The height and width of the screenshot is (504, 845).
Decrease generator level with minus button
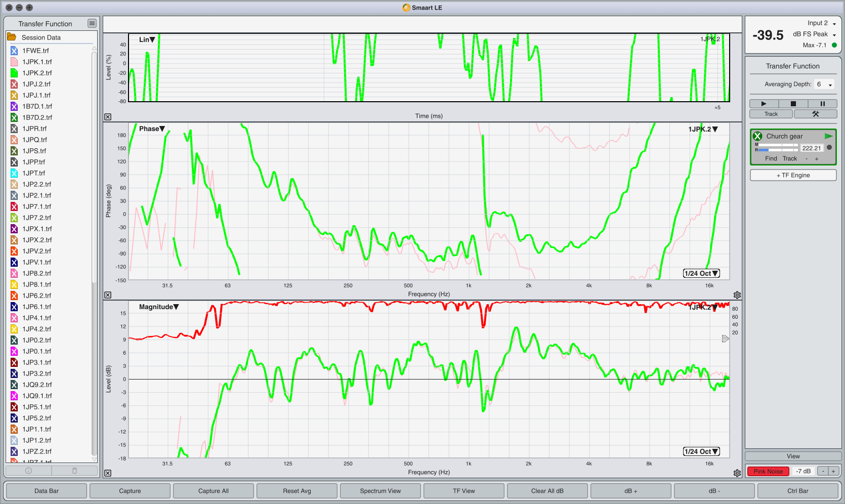coord(823,471)
